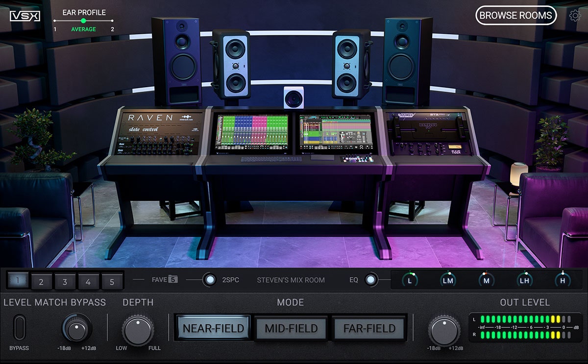588x364 pixels.
Task: Open the settings gear icon
Action: point(575,16)
